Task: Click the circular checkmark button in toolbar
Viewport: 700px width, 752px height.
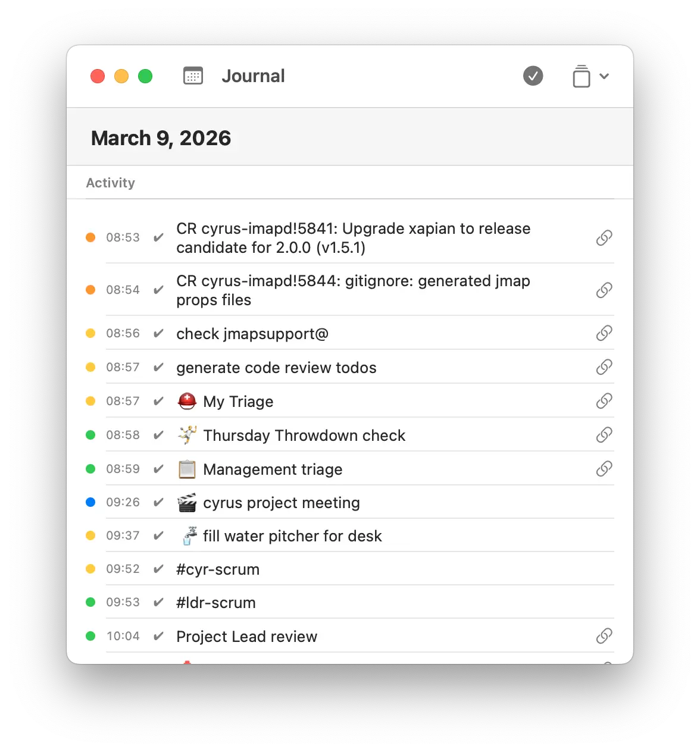Action: pos(533,76)
